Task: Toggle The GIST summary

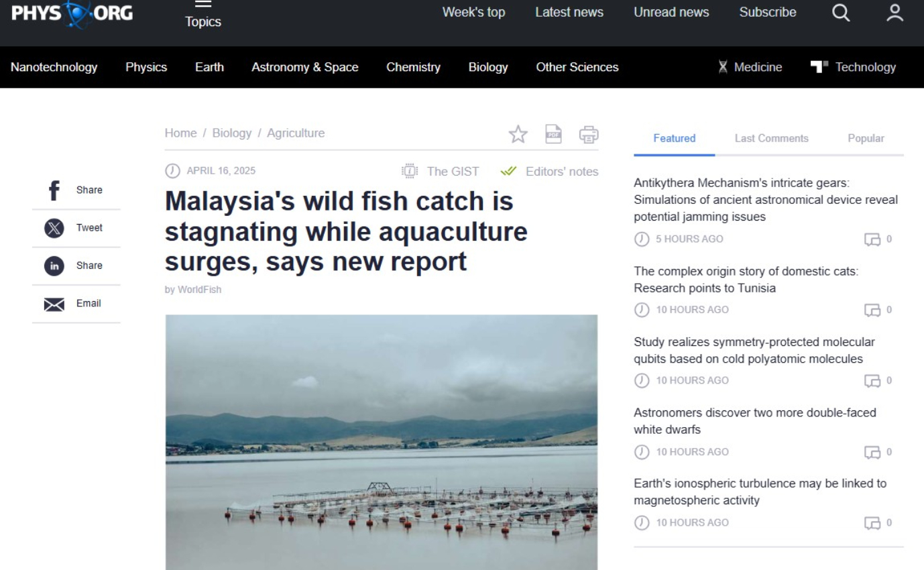Action: click(441, 172)
